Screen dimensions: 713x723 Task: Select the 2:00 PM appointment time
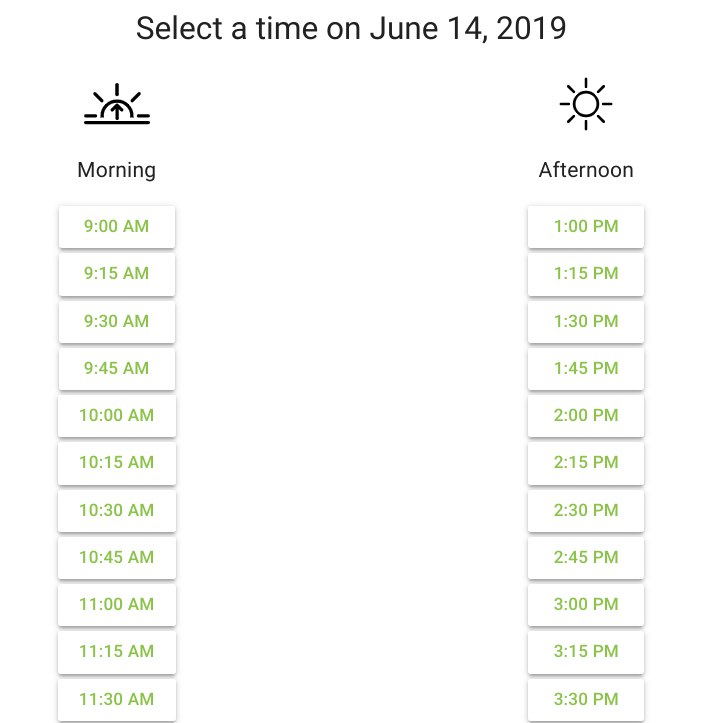(x=586, y=415)
